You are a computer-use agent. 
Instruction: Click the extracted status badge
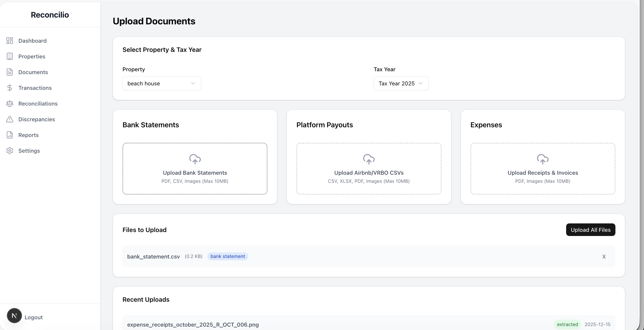[x=567, y=324]
